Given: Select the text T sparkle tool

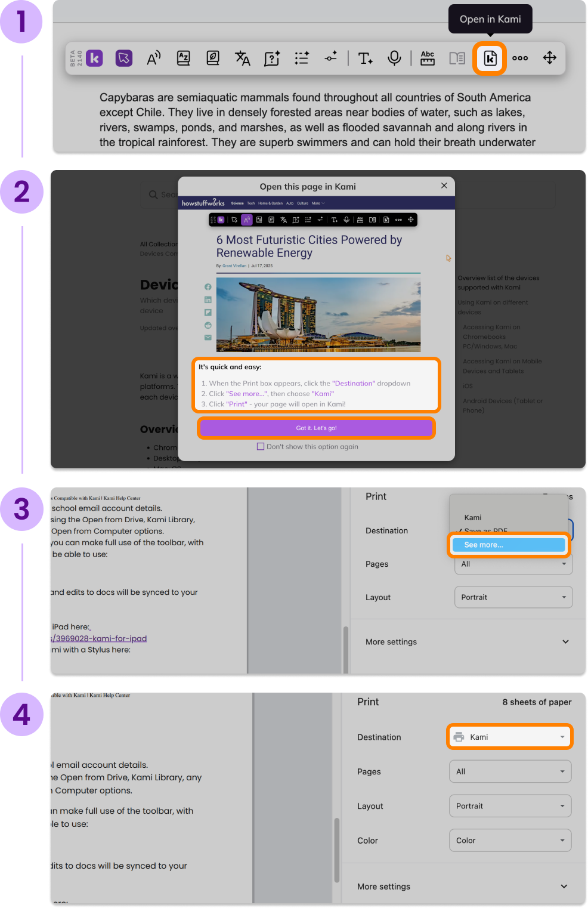Looking at the screenshot, I should [x=366, y=58].
